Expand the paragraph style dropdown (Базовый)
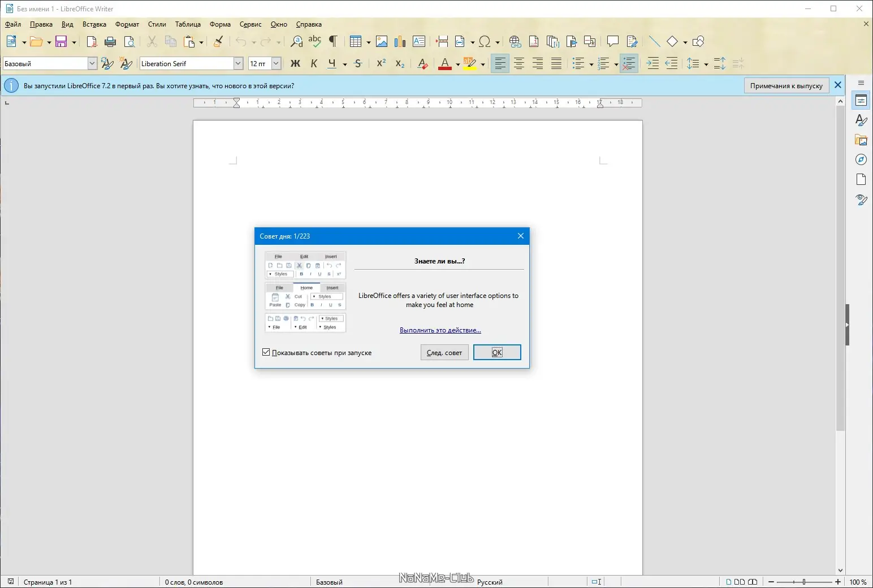Viewport: 873px width, 588px height. click(x=92, y=64)
